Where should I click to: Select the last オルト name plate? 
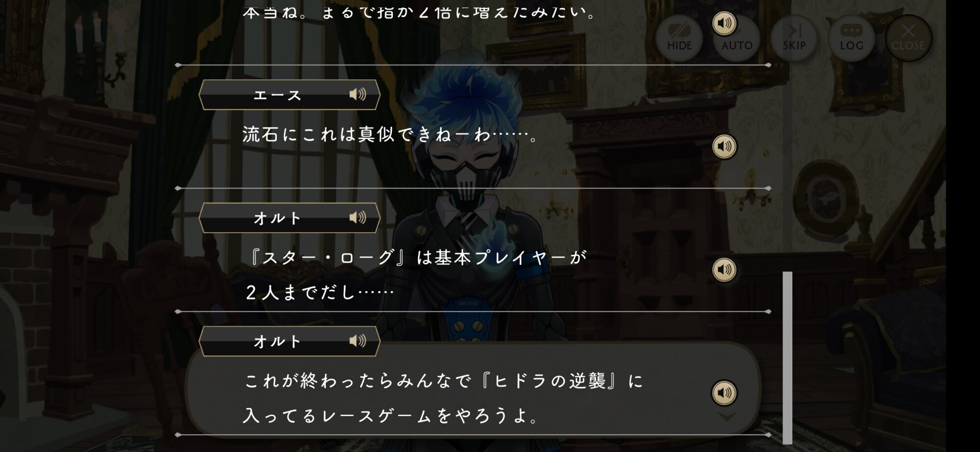click(290, 341)
